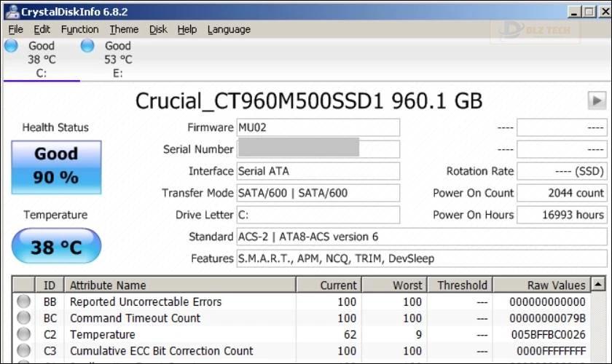Click the ID cell BB

[50, 301]
